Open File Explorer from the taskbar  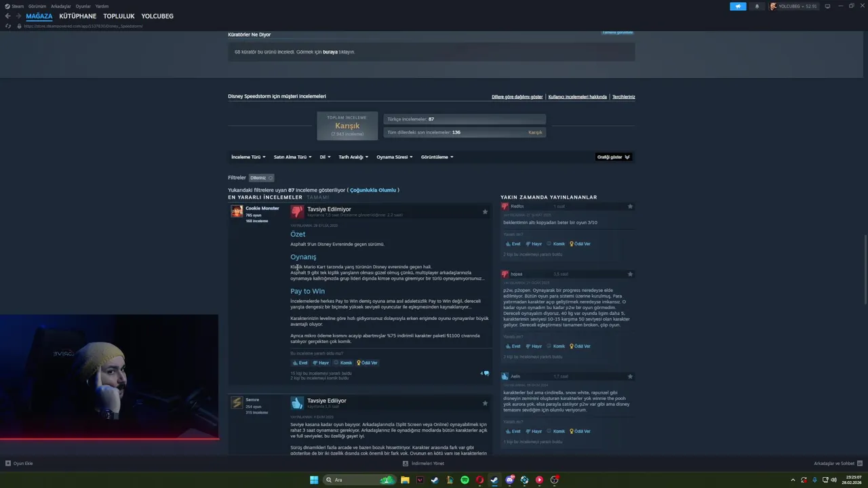coord(405,480)
